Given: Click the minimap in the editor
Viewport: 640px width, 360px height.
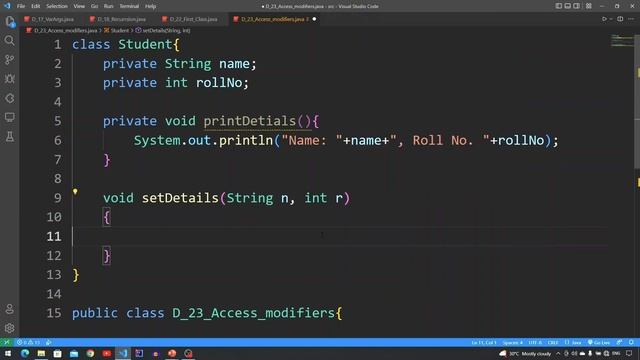Looking at the screenshot, I should coord(622,41).
